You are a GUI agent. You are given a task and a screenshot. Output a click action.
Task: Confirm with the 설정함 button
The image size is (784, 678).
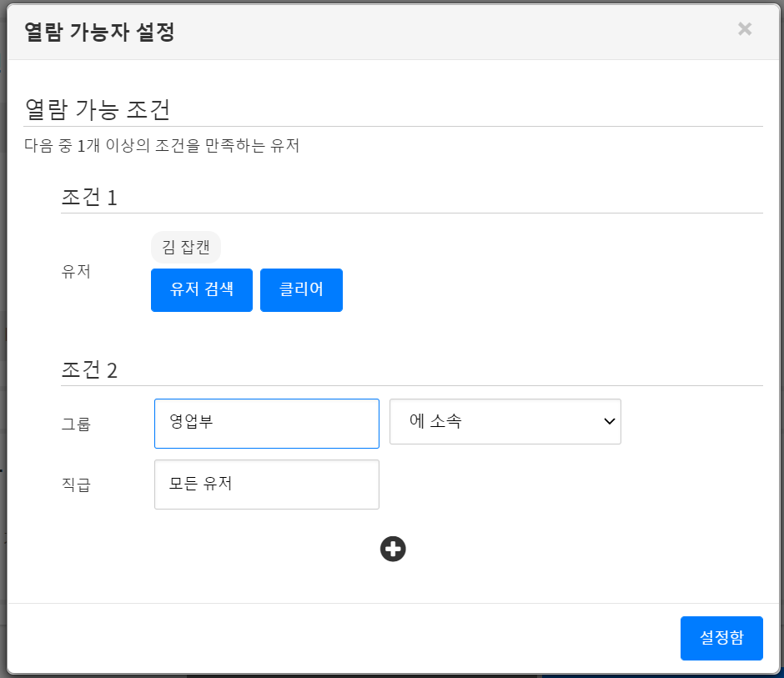[721, 638]
